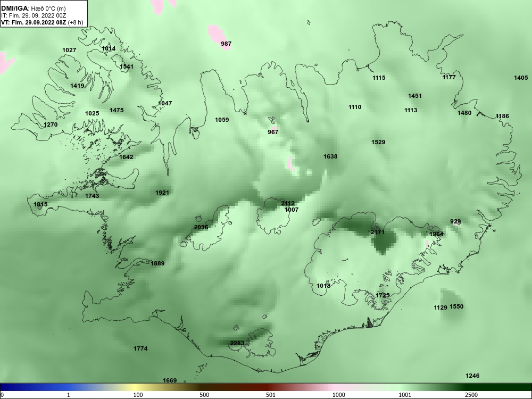This screenshot has width=532, height=399.
Task: Click the legend label 501
Action: click(271, 395)
